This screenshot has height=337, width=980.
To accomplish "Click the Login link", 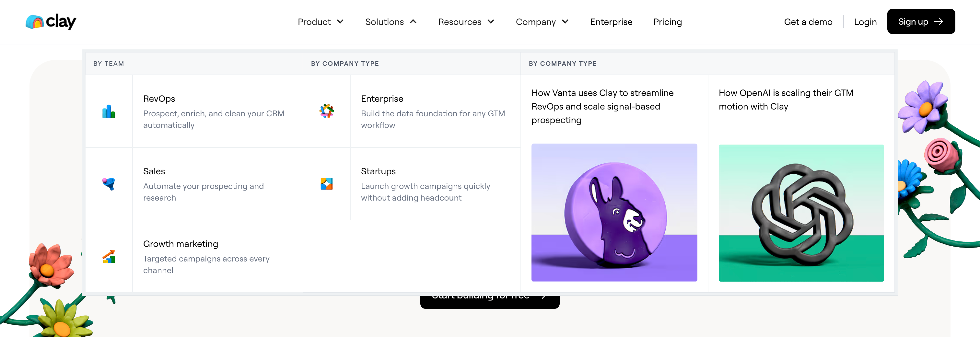I will coord(865,22).
